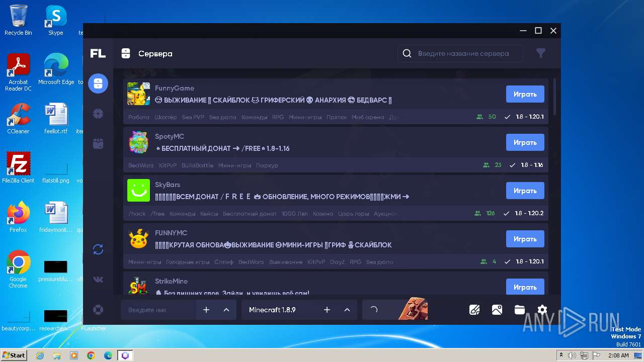Open Google Chrome from the taskbar

pyautogui.click(x=91, y=355)
